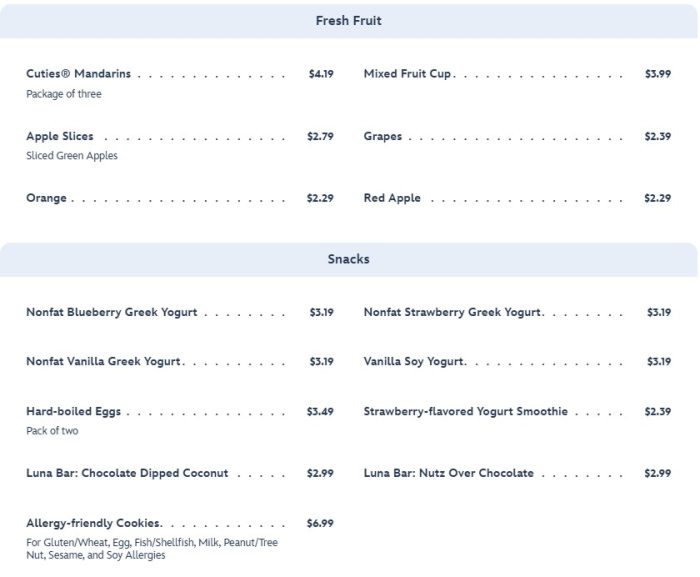Select Luna Bar: Nutz Over Chocolate
The image size is (700, 577).
pos(448,473)
